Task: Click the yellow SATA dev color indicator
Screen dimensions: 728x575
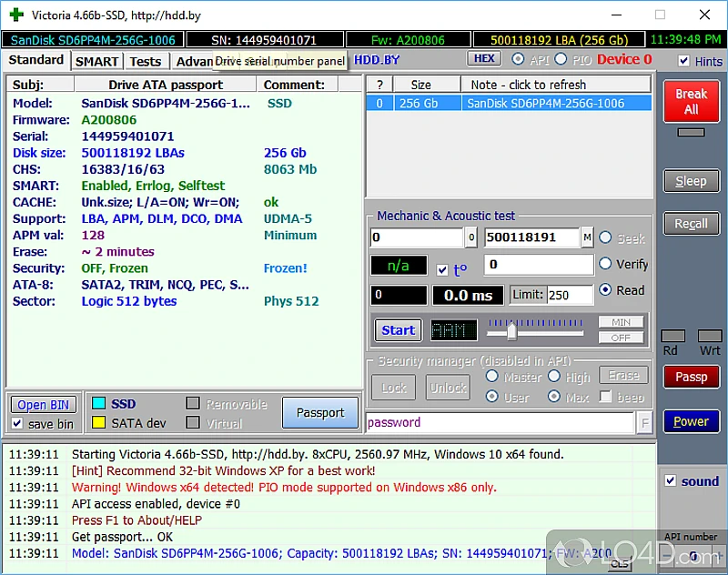Action: coord(98,422)
